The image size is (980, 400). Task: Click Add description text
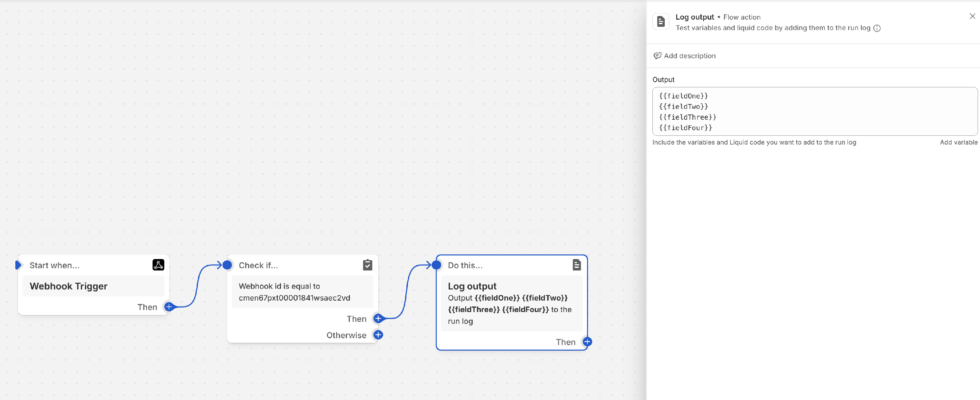point(690,56)
